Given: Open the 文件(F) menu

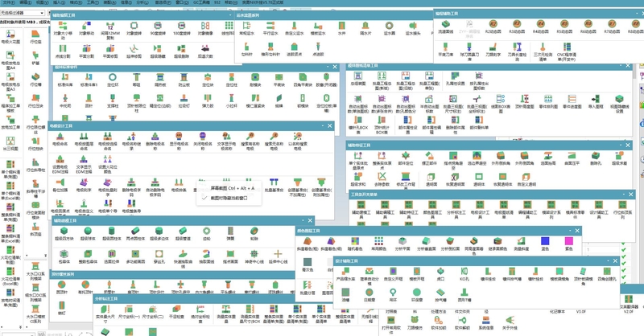Looking at the screenshot, I should tap(6, 3).
